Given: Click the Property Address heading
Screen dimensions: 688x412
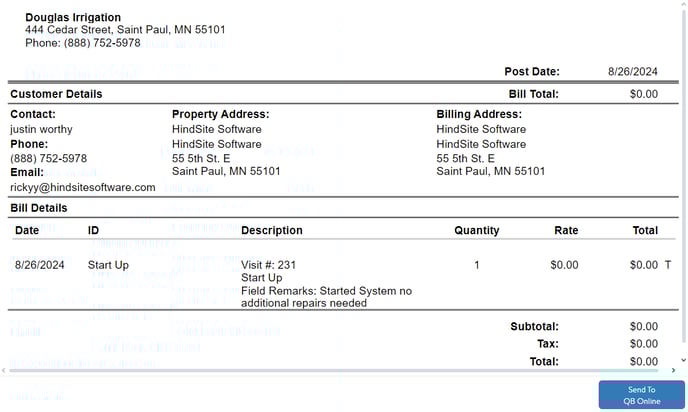Looking at the screenshot, I should [x=221, y=114].
